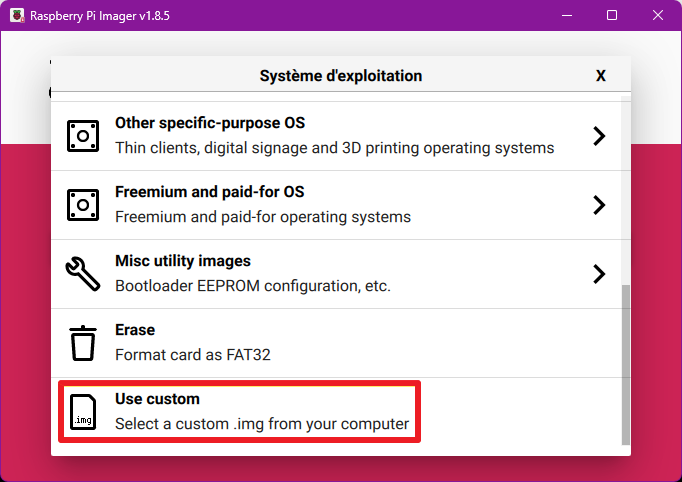Close the Raspberry Pi Imager window
Viewport: 682px width, 482px height.
[x=658, y=16]
